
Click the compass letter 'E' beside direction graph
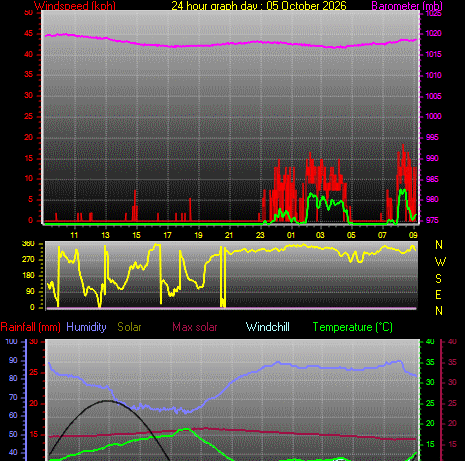(x=439, y=295)
